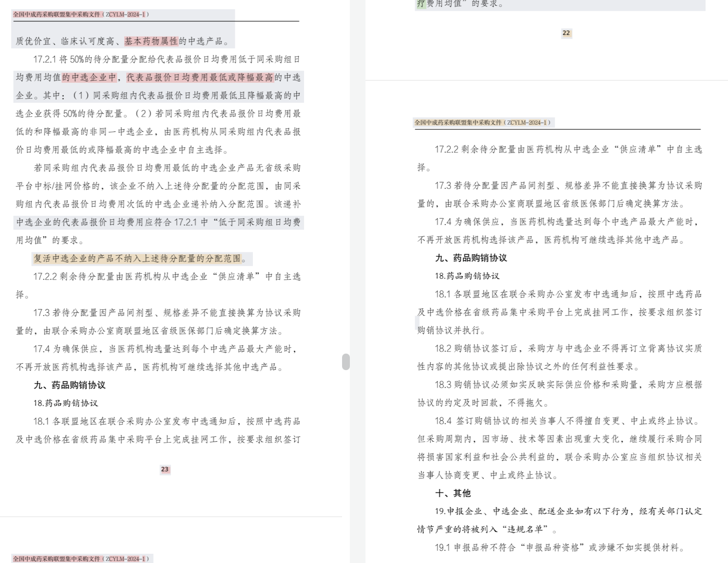The height and width of the screenshot is (563, 728).
Task: Click clause 17.4 in the left pane
Action: pos(165,349)
